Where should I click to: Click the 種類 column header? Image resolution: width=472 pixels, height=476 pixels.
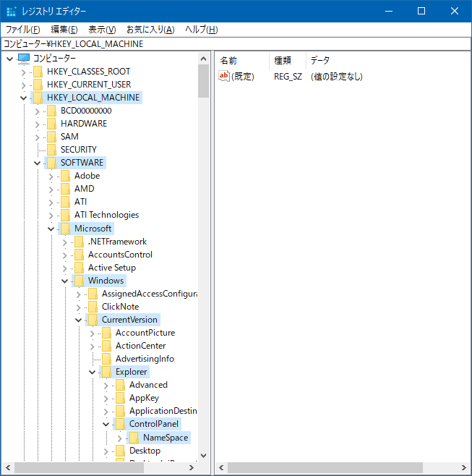click(287, 61)
